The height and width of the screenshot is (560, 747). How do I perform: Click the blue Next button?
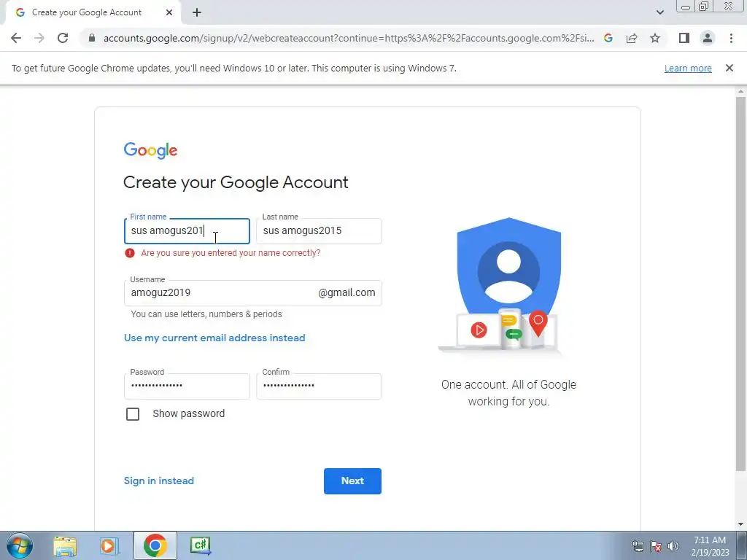coord(352,481)
